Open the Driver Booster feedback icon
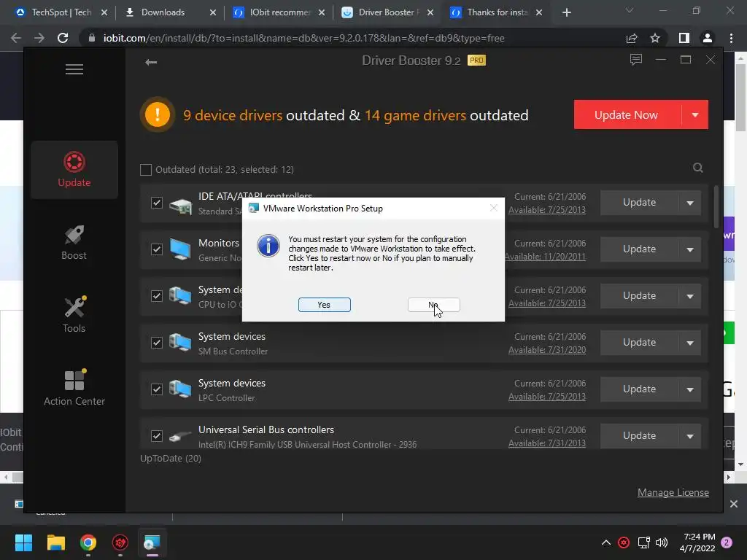This screenshot has width=747, height=560. point(635,60)
